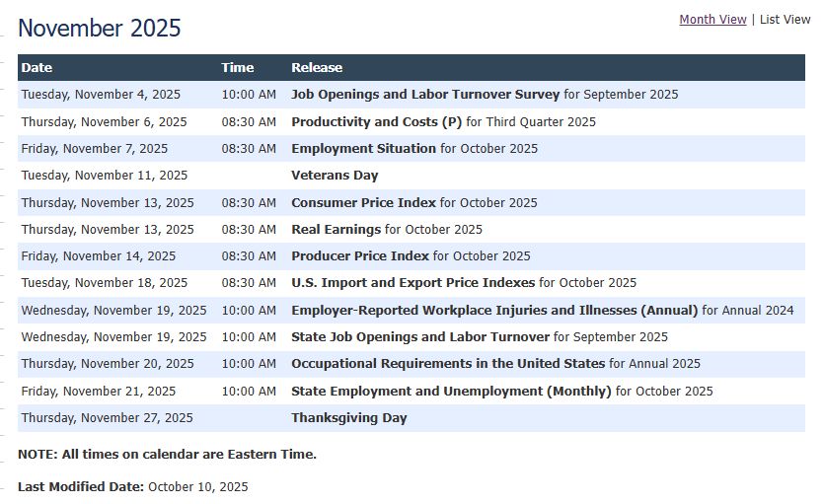Click the November 2025 heading

tap(100, 28)
